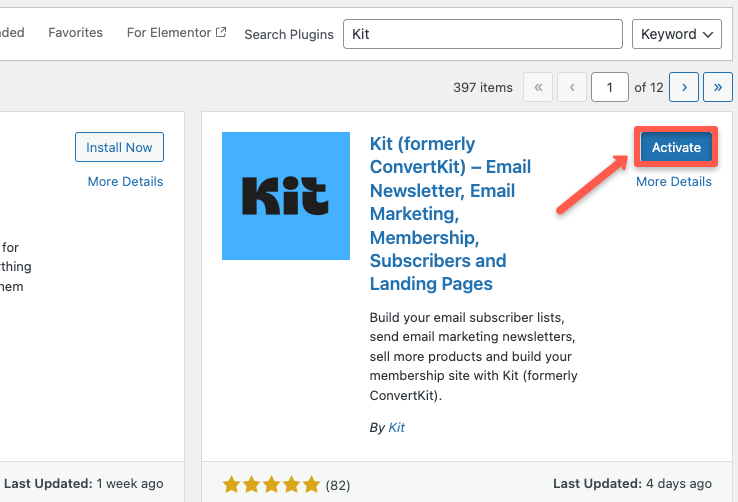Open More Details under Activate button
This screenshot has width=738, height=502.
[x=673, y=182]
